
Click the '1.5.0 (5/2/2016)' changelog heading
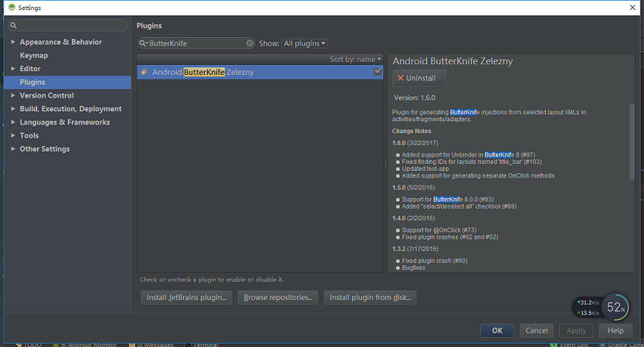[413, 188]
